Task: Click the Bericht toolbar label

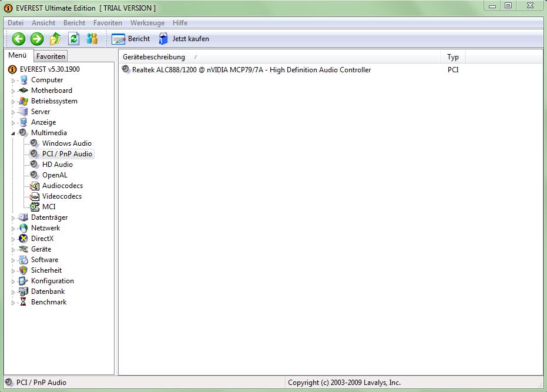Action: coord(139,39)
